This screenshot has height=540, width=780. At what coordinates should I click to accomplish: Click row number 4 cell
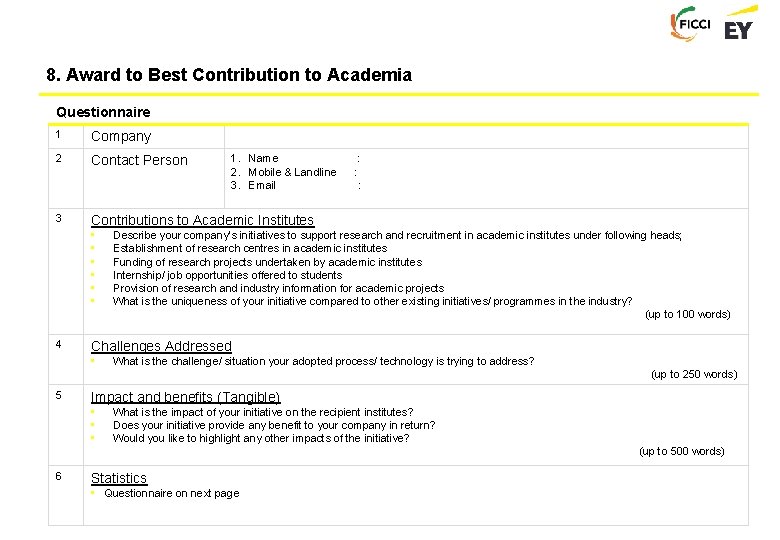click(x=66, y=359)
